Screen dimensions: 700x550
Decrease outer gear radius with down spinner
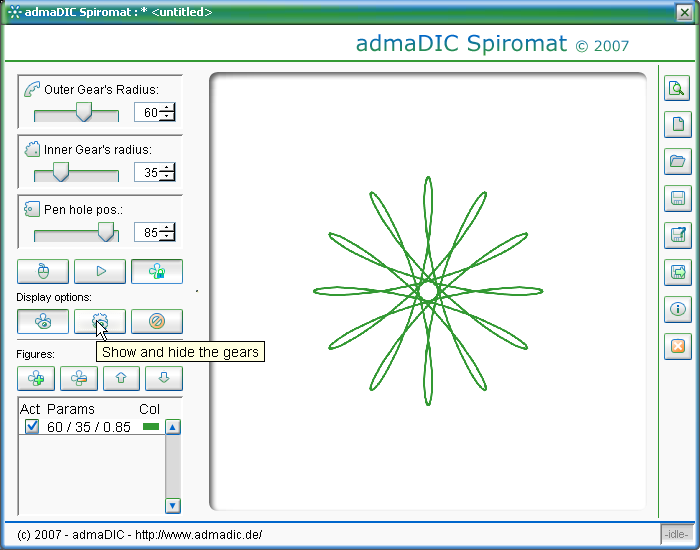click(x=167, y=117)
